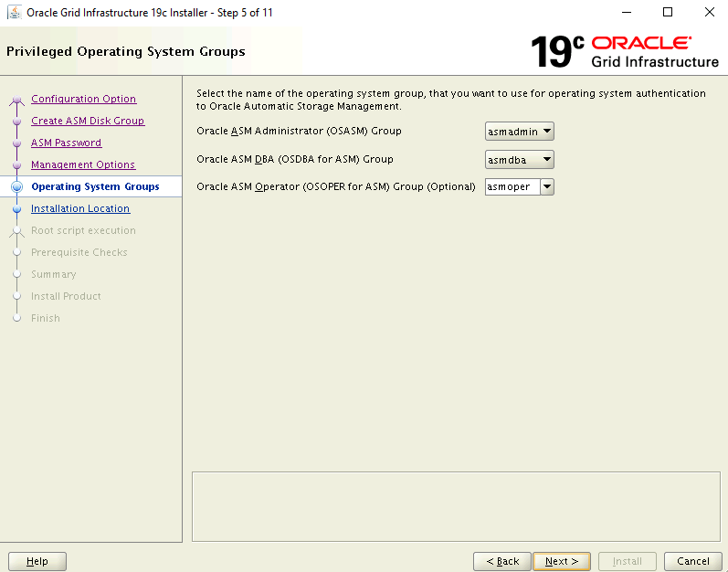
Task: Go back with the Back button
Action: (x=501, y=561)
